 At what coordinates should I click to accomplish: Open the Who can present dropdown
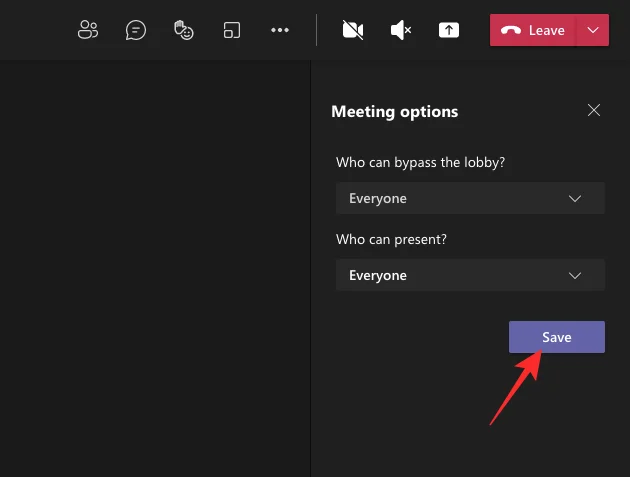point(470,275)
